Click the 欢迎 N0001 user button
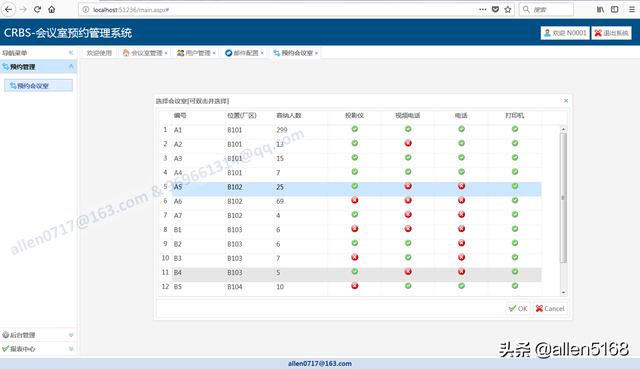The height and width of the screenshot is (369, 640). click(x=565, y=33)
